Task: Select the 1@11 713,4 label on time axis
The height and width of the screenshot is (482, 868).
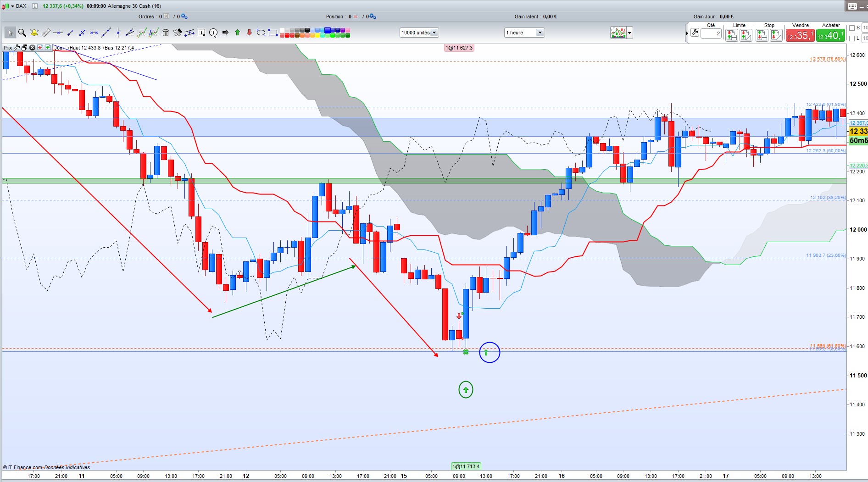Action: point(466,466)
